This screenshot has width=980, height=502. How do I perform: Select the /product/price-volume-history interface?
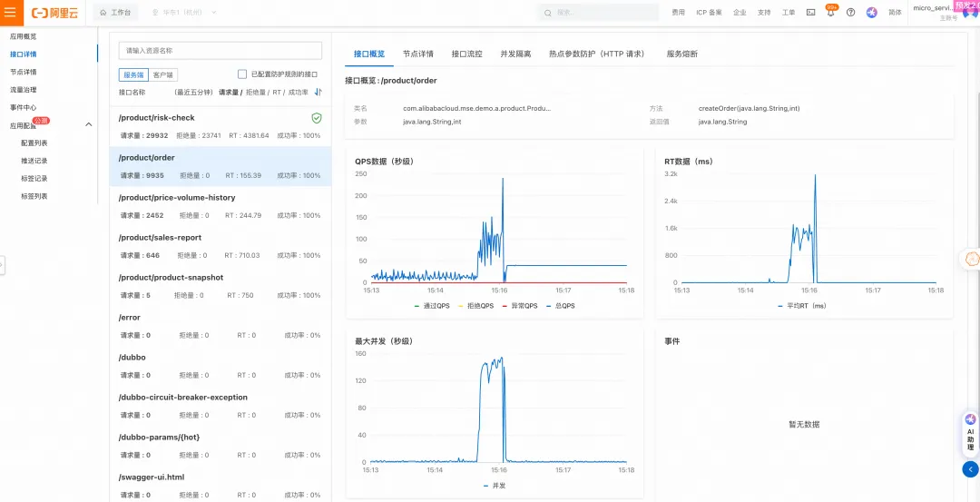(220, 206)
